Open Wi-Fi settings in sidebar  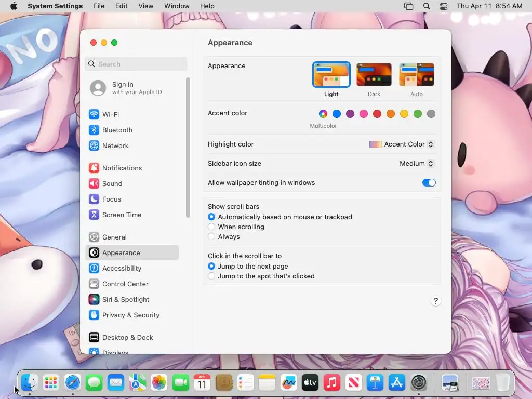(x=131, y=114)
